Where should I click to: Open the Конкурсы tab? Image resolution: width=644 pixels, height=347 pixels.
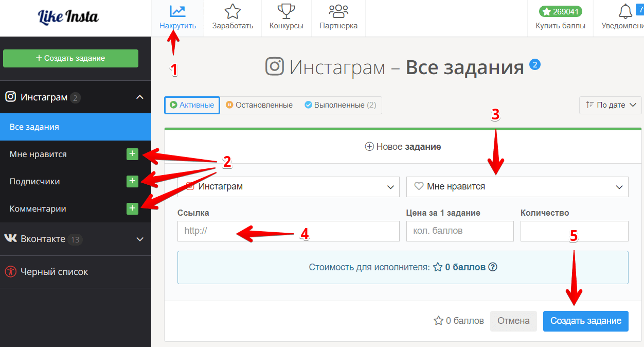(x=286, y=18)
